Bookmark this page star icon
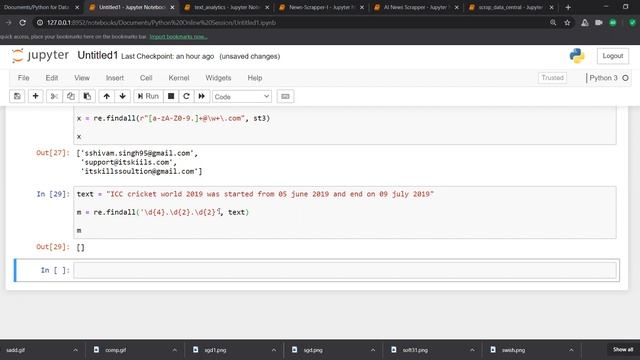Screen dimensions: 640x360 pyautogui.click(x=567, y=23)
